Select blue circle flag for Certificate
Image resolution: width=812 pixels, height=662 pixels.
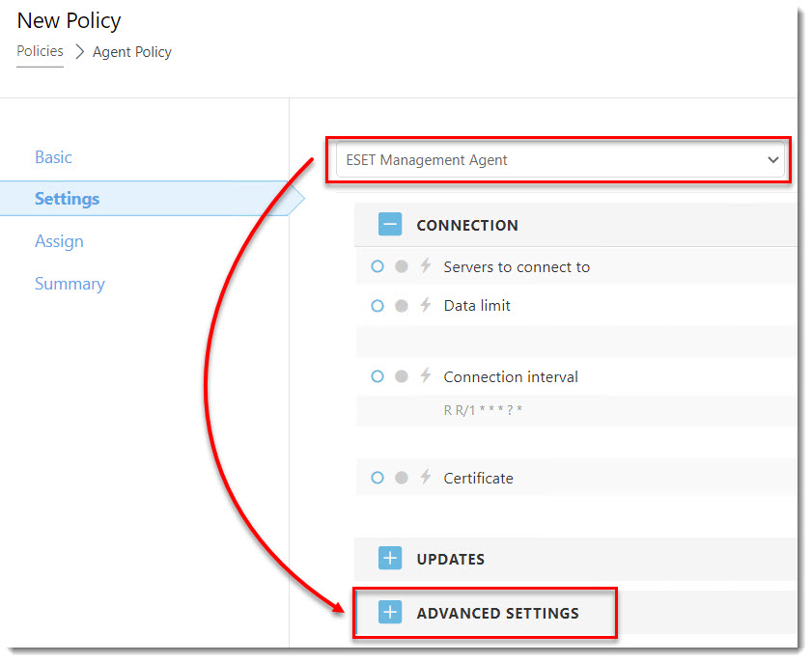click(378, 478)
